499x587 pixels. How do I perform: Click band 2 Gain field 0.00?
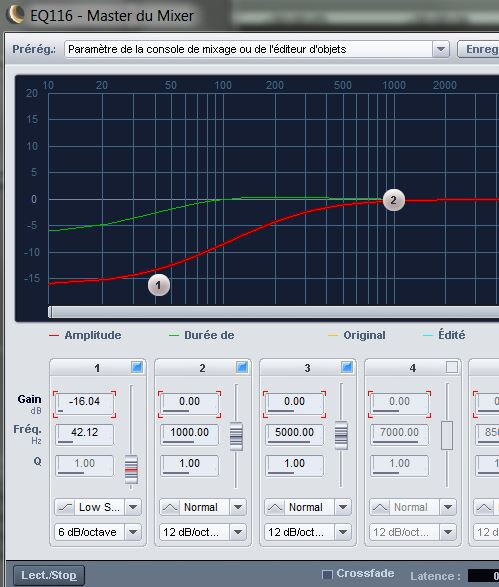pyautogui.click(x=189, y=403)
